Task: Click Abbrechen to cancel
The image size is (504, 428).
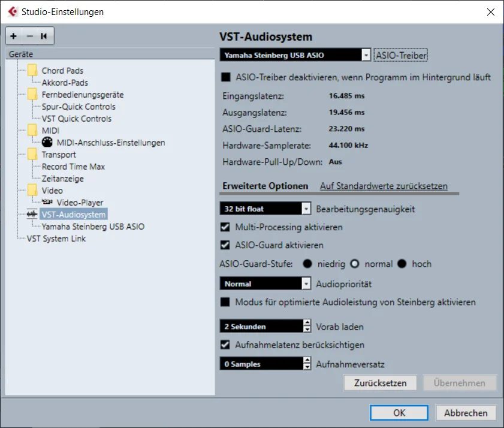Action: (466, 412)
